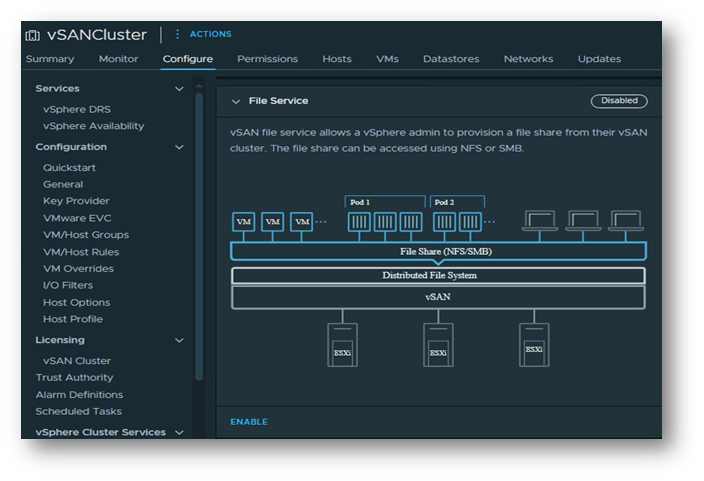Open Host Options
The image size is (704, 481).
point(76,303)
